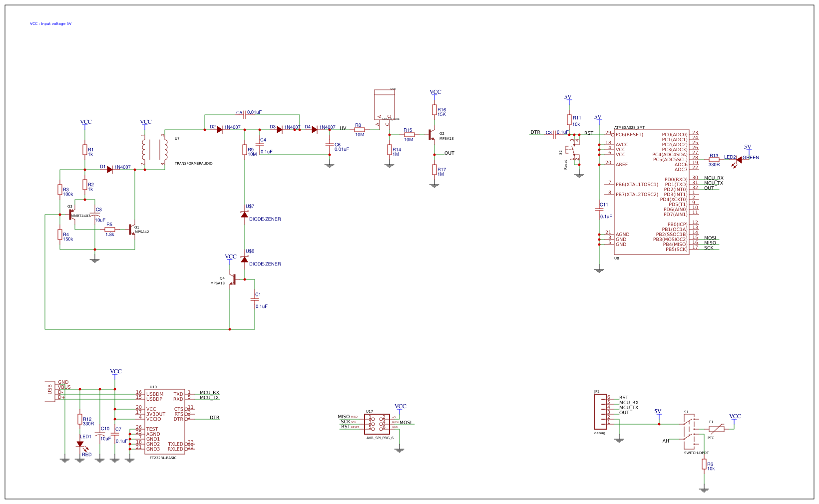Click the 'VCC : Input voltage 5V' note

50,23
